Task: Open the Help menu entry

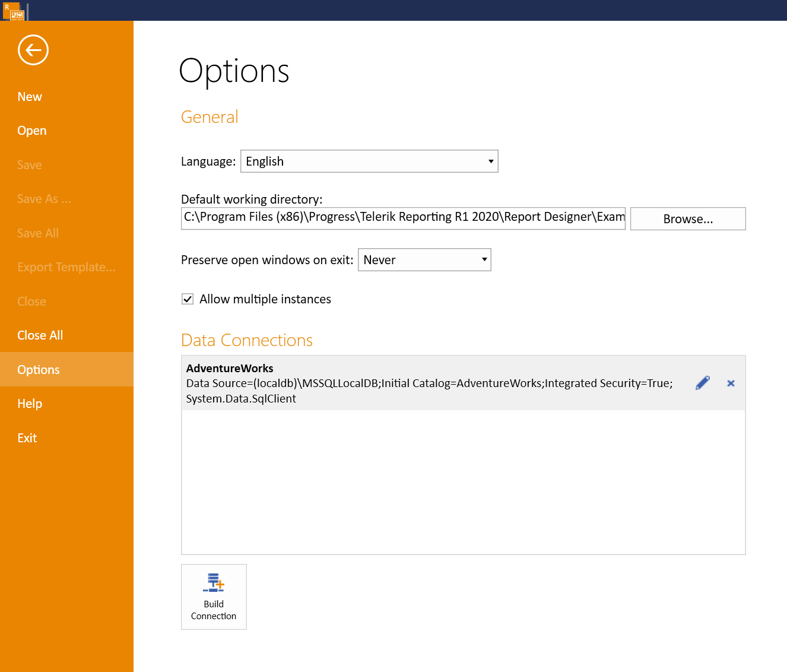Action: pos(30,403)
